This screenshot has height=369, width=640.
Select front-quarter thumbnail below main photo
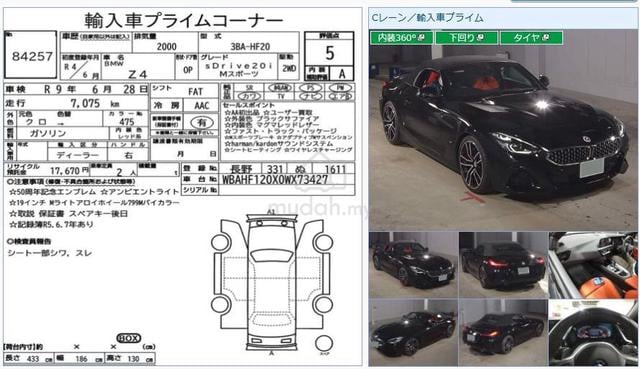tap(413, 265)
